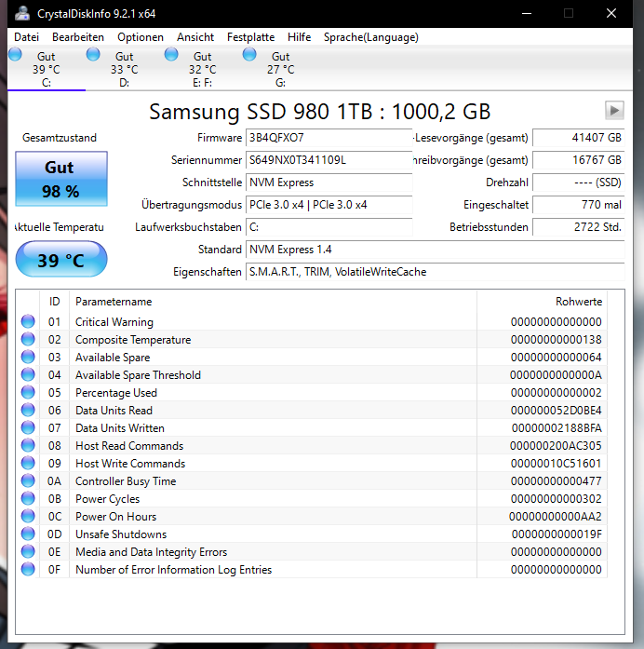
Task: Open the Festplatte menu
Action: click(250, 37)
